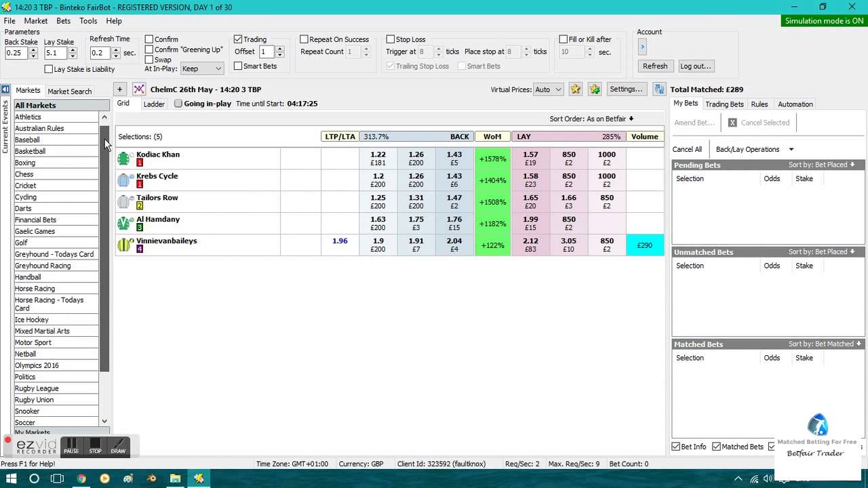868x488 pixels.
Task: Open the File menu
Action: [x=9, y=21]
